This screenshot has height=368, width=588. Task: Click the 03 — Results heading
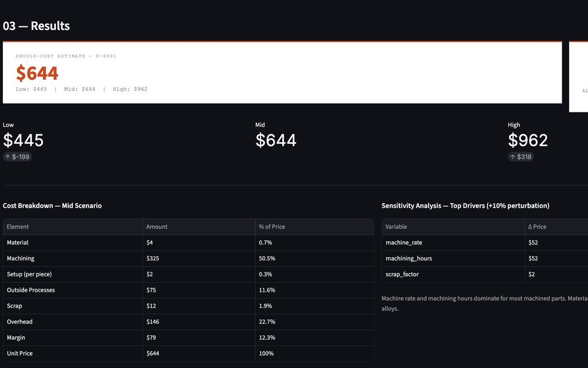[36, 26]
